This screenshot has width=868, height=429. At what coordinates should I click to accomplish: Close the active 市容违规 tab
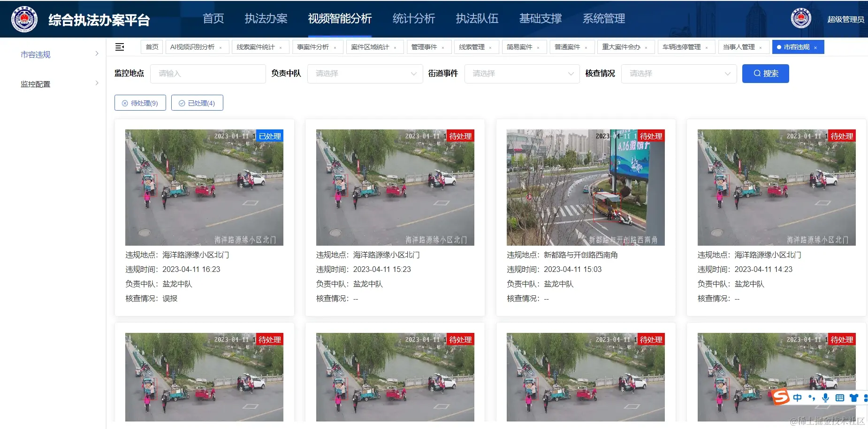815,47
